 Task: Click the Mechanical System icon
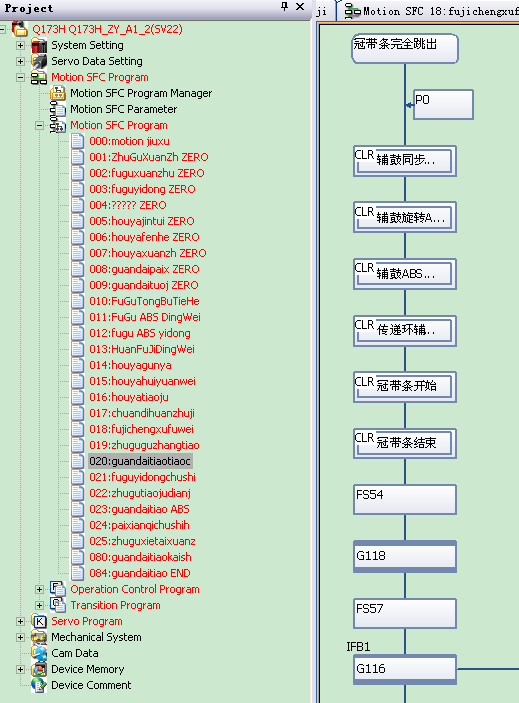point(39,637)
